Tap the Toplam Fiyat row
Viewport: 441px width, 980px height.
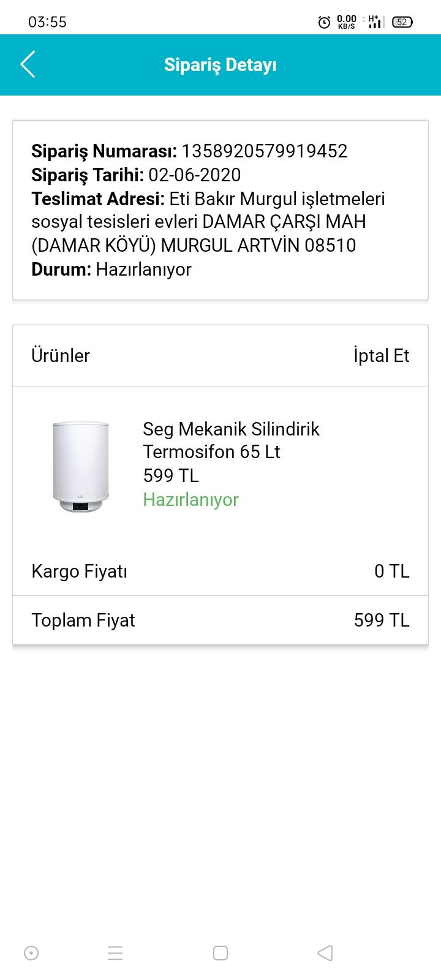[x=221, y=620]
